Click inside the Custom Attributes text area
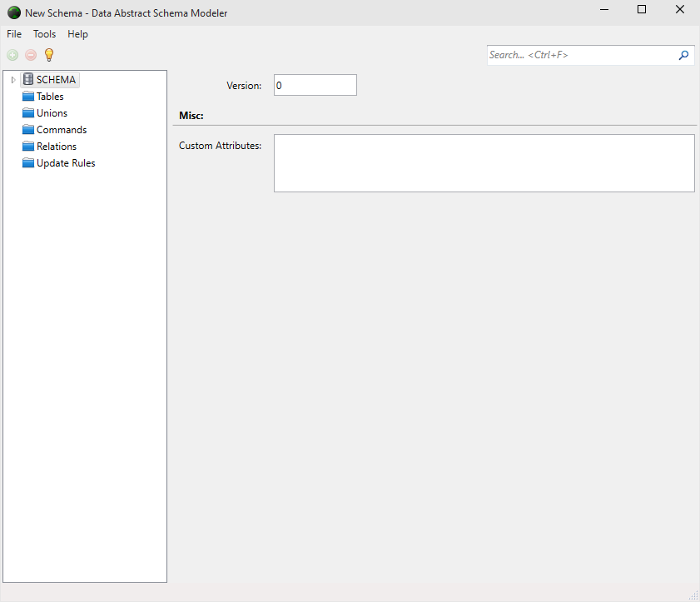 coord(484,163)
